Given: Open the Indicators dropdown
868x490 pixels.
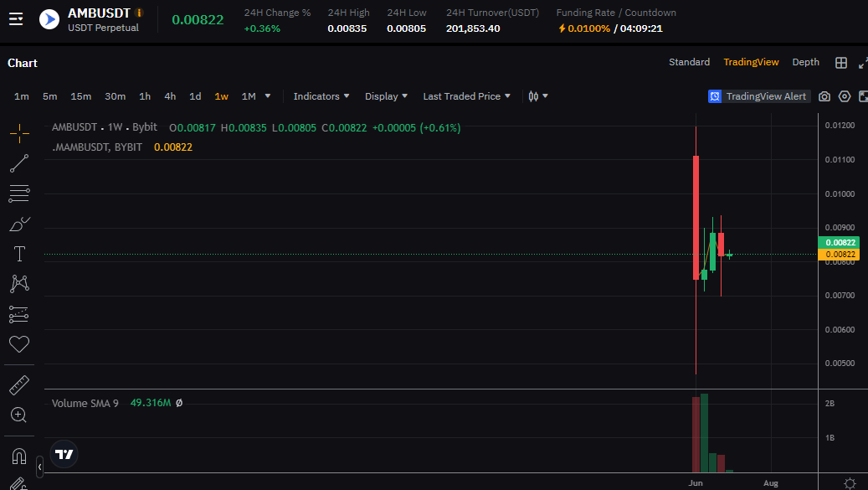Looking at the screenshot, I should [x=321, y=96].
